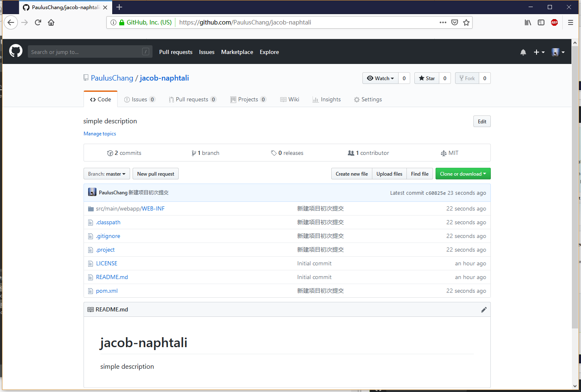Screen dimensions: 581x392
Task: Open the latest commit c60825e
Action: [x=436, y=193]
